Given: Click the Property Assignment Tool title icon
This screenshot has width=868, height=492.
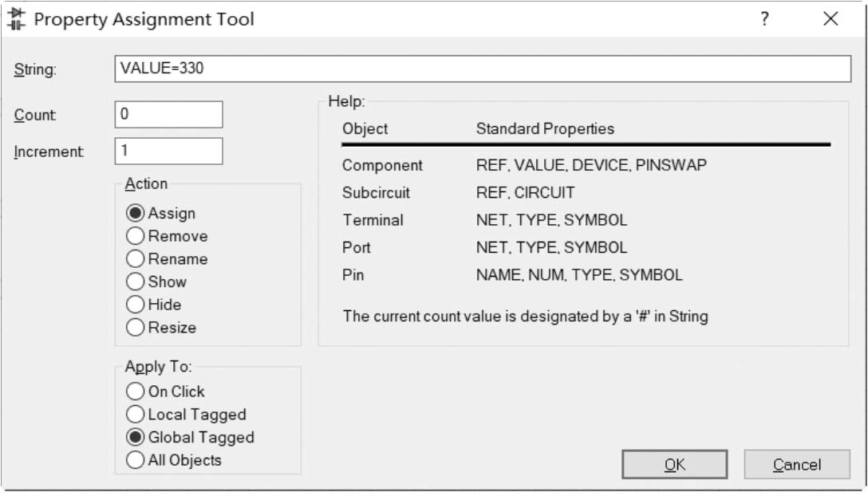Looking at the screenshot, I should click(x=17, y=19).
